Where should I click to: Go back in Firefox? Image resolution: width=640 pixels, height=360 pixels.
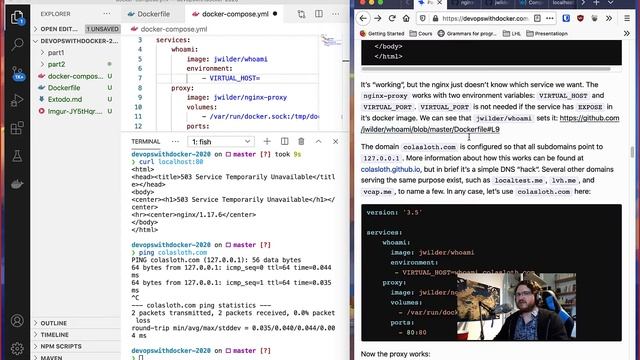[x=363, y=18]
